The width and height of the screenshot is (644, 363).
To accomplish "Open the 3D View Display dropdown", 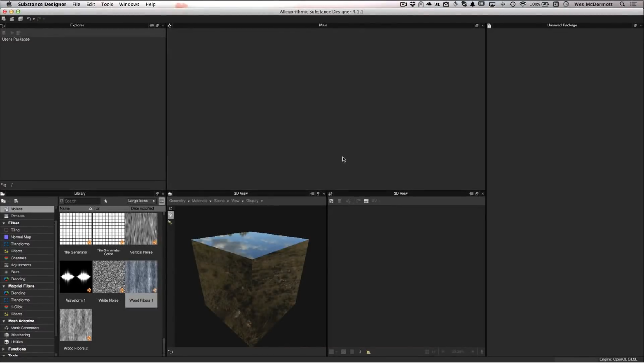I will (x=254, y=201).
